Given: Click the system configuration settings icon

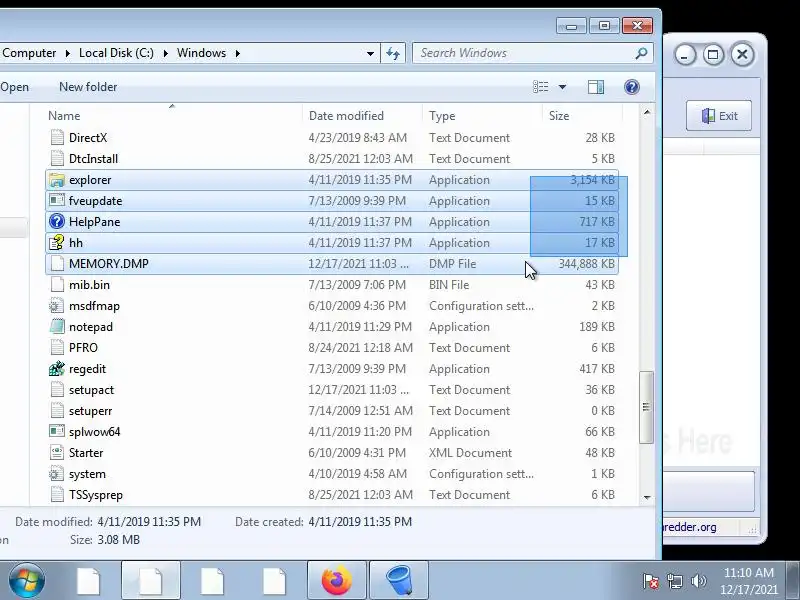Looking at the screenshot, I should [57, 474].
